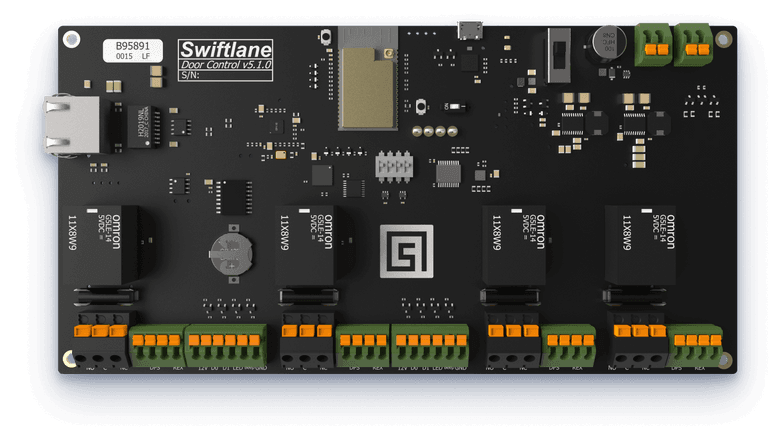Image resolution: width=780 pixels, height=438 pixels.
Task: Click the row of four gold test pads
Action: pyautogui.click(x=427, y=131)
